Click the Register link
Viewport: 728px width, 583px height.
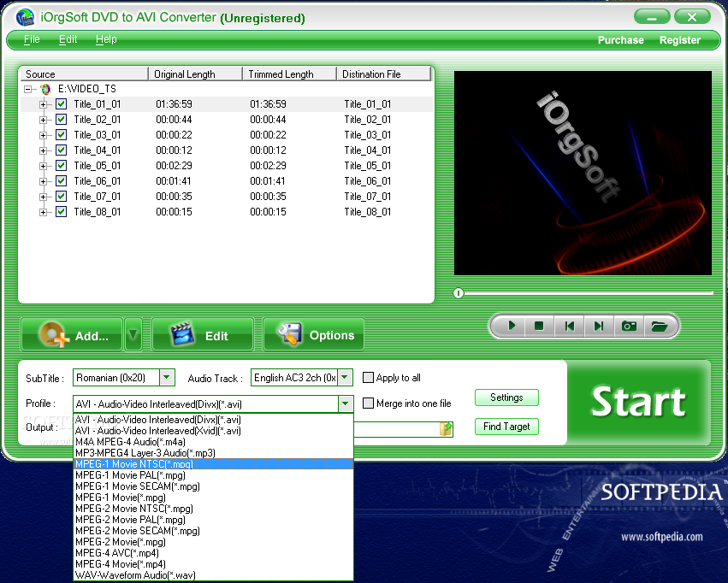pos(680,40)
